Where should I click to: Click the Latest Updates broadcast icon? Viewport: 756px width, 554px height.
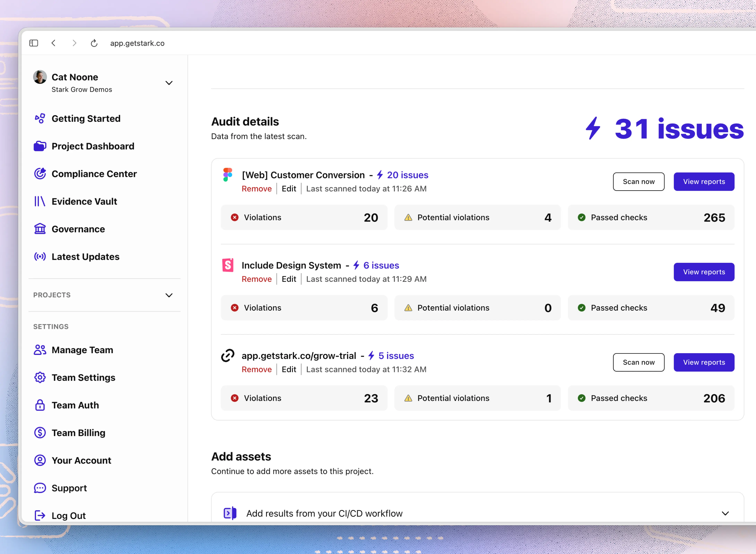(x=40, y=257)
